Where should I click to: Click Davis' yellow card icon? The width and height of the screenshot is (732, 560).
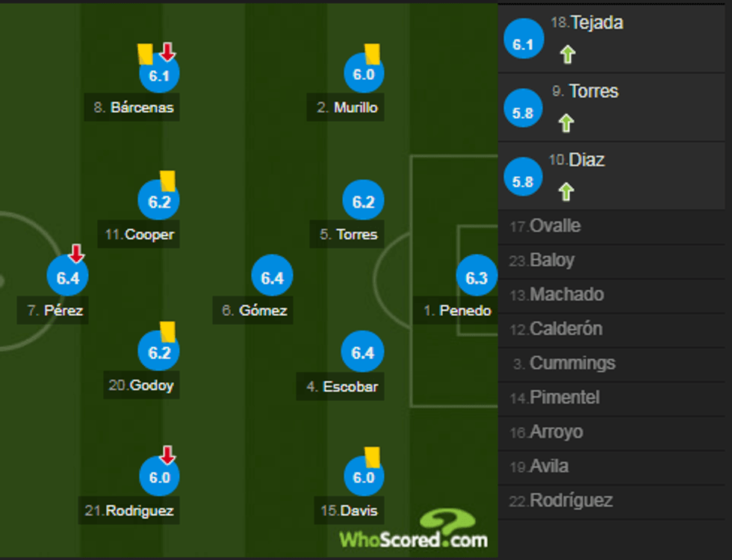[372, 457]
